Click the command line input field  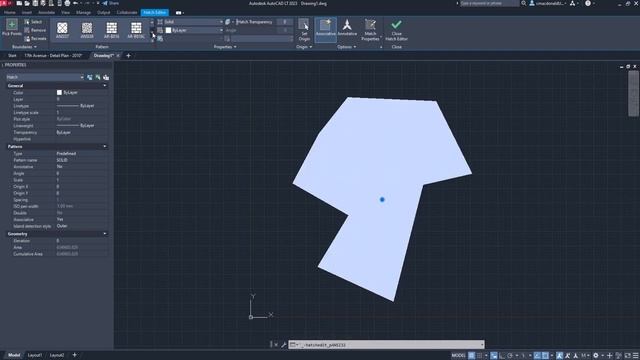(x=391, y=345)
